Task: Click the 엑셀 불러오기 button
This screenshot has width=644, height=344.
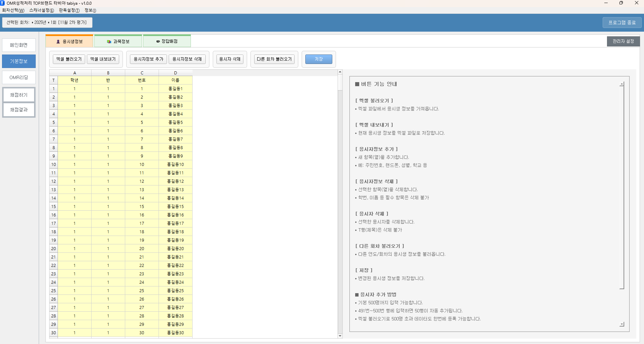Action: 69,59
